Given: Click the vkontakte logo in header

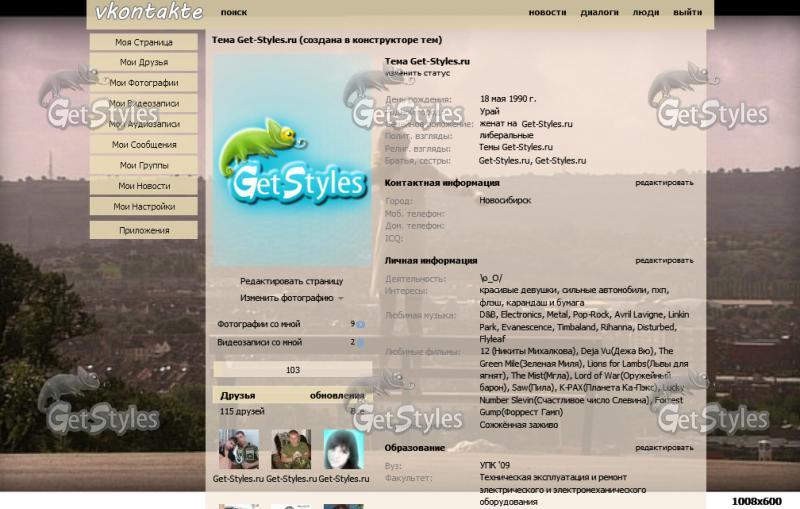Looking at the screenshot, I should tap(148, 12).
